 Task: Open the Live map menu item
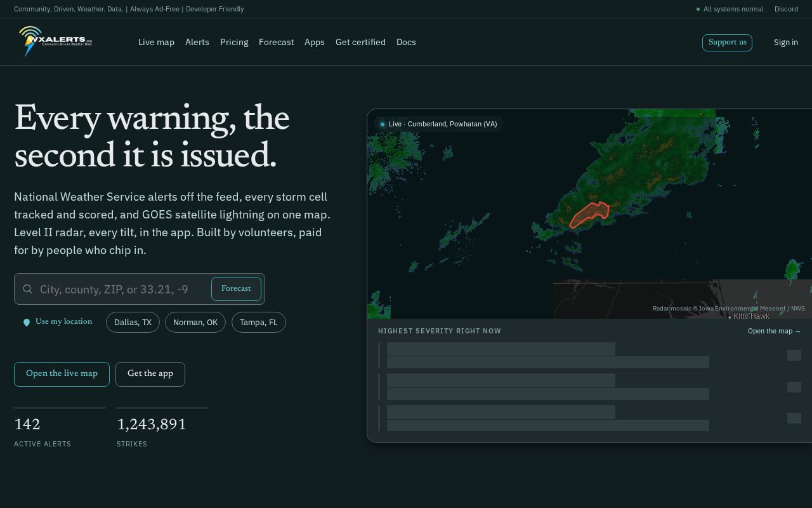(156, 42)
